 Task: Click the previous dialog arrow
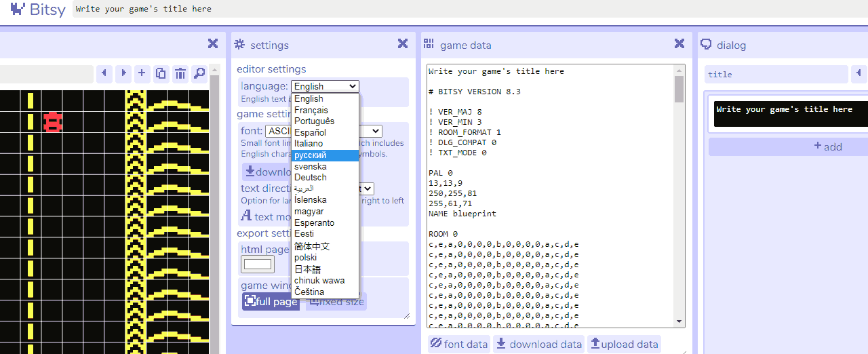pos(859,73)
